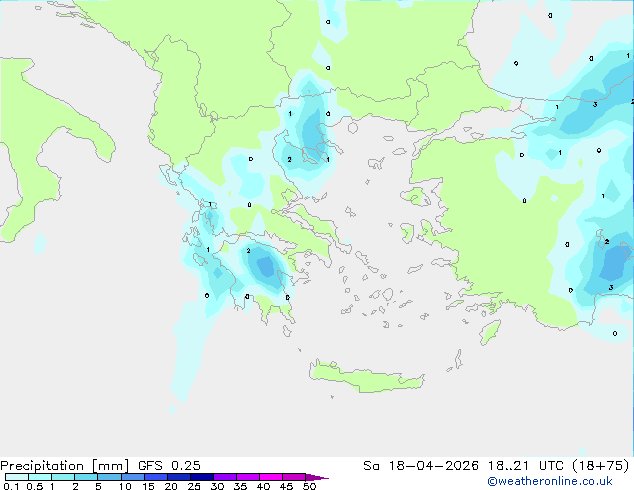The width and height of the screenshot is (634, 490).
Task: Open the weatheronline.co.uk link
Action: [x=550, y=481]
